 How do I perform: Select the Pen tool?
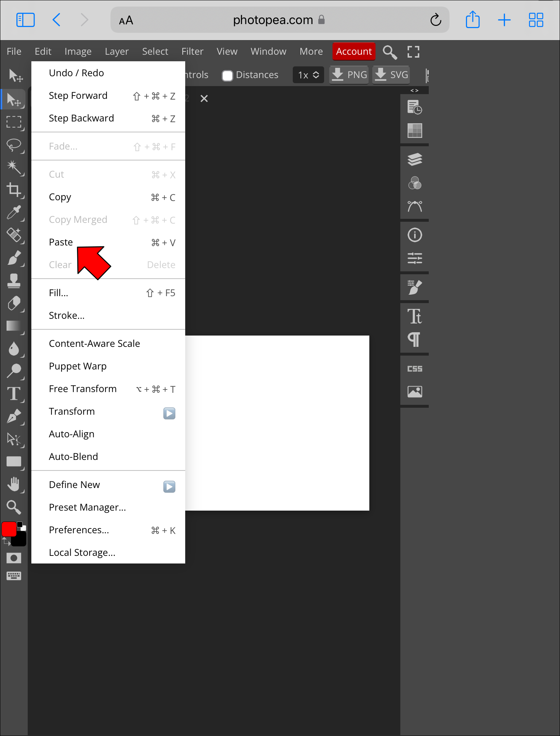(x=14, y=417)
